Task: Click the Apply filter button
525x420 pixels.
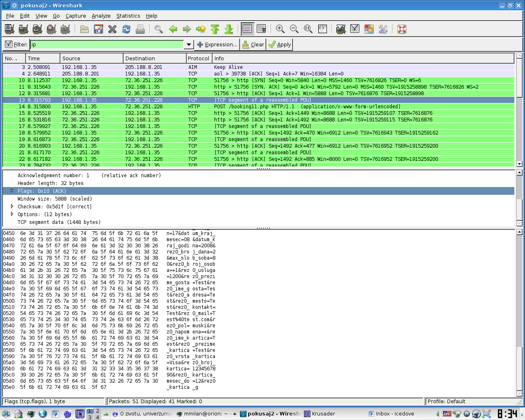Action: (280, 45)
